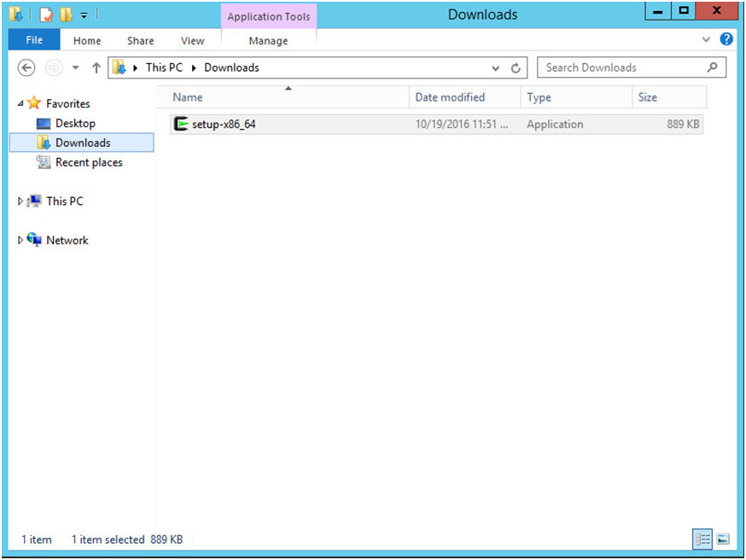Image resolution: width=746 pixels, height=560 pixels.
Task: Expand the breadcrumb arrow after This PC
Action: (x=194, y=68)
